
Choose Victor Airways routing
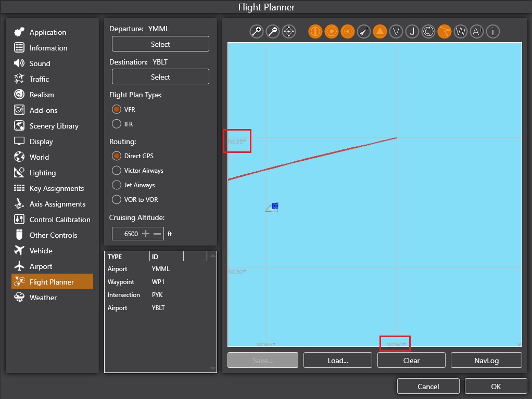click(x=117, y=171)
